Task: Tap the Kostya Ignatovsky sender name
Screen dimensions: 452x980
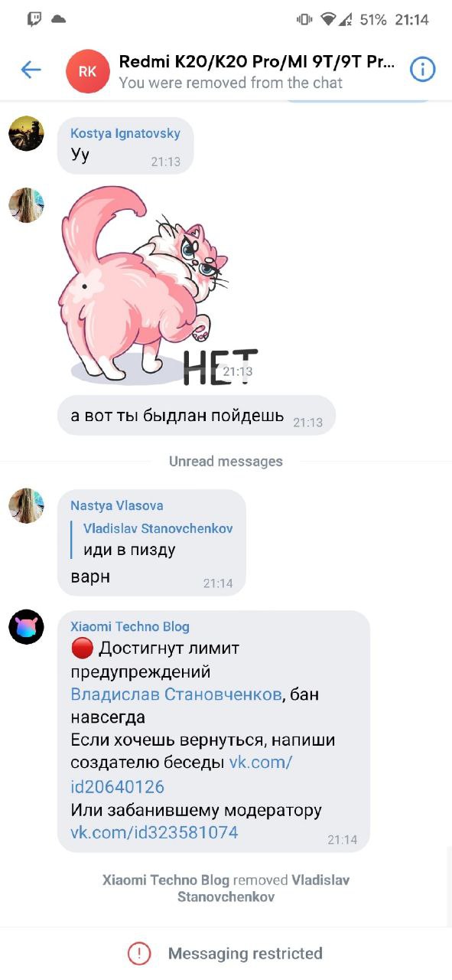Action: (x=125, y=133)
